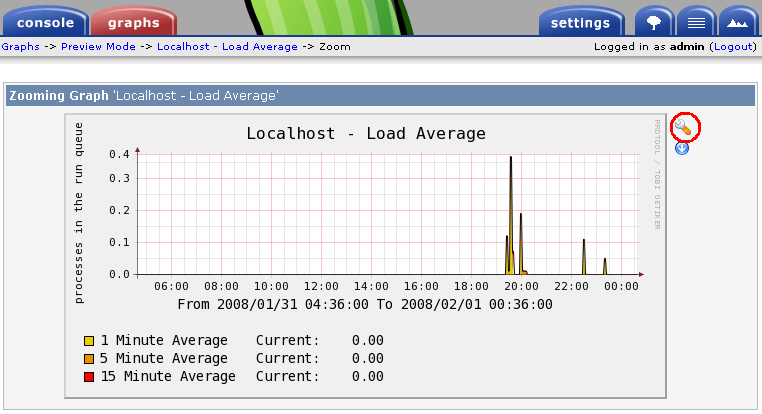Screen dimensions: 762x414
Task: Click the orange 5 Minute Average swatch
Action: click(x=89, y=359)
